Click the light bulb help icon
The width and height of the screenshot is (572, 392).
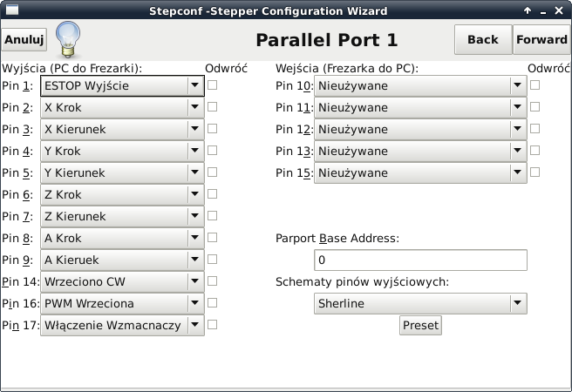tap(68, 39)
